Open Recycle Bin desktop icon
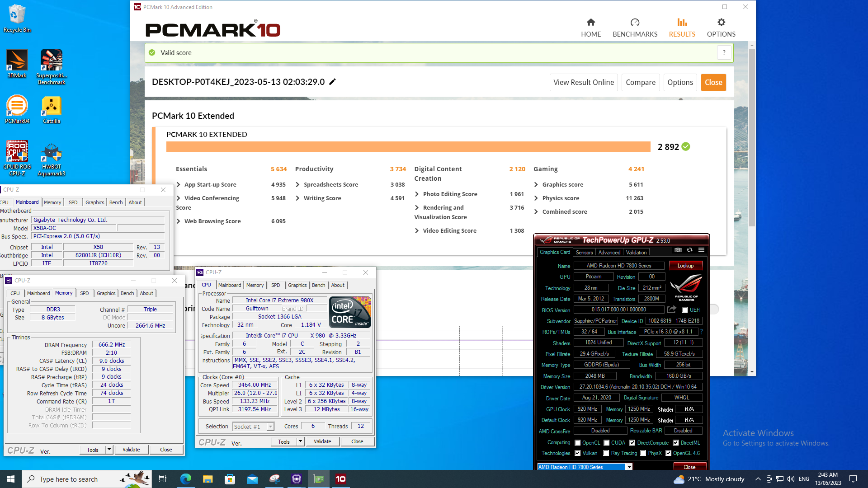 tap(17, 19)
